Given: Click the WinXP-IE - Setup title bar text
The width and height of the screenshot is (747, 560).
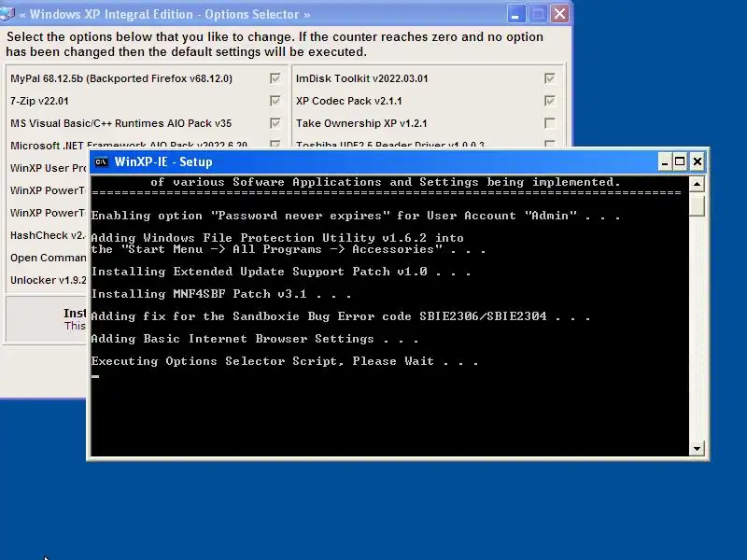Looking at the screenshot, I should pos(163,161).
